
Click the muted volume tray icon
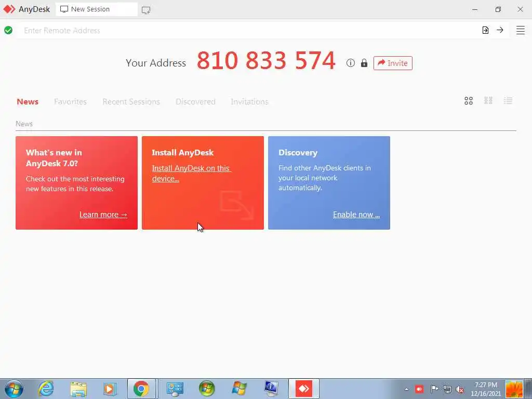(x=460, y=390)
